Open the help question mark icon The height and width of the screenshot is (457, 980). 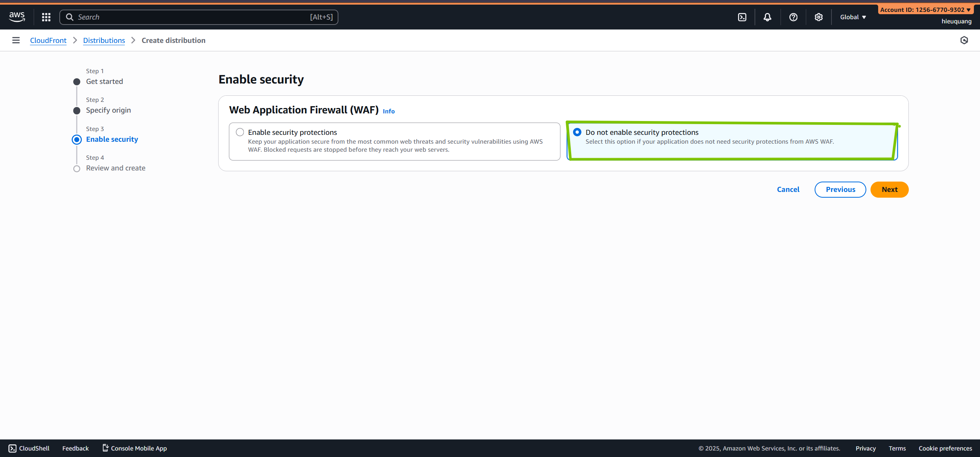coord(793,17)
